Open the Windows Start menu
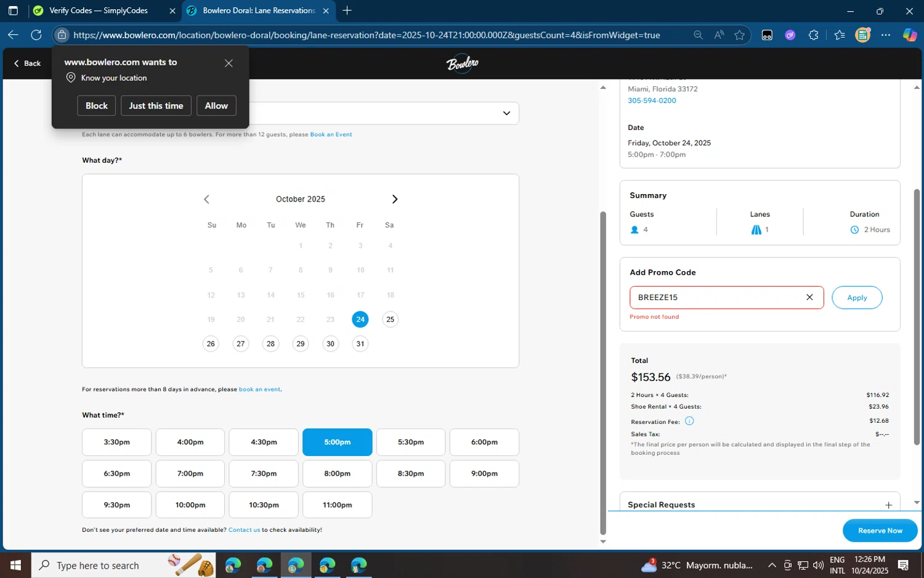Screen dimensions: 924x578 (15, 565)
